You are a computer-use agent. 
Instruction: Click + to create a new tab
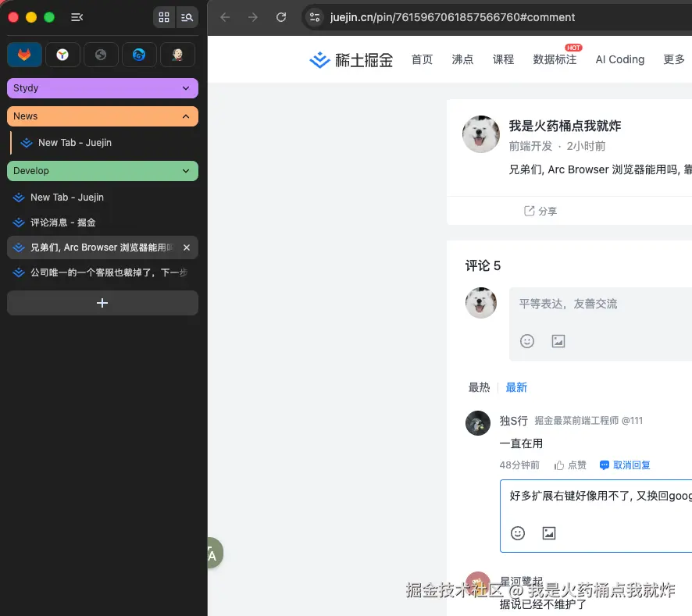tap(102, 303)
